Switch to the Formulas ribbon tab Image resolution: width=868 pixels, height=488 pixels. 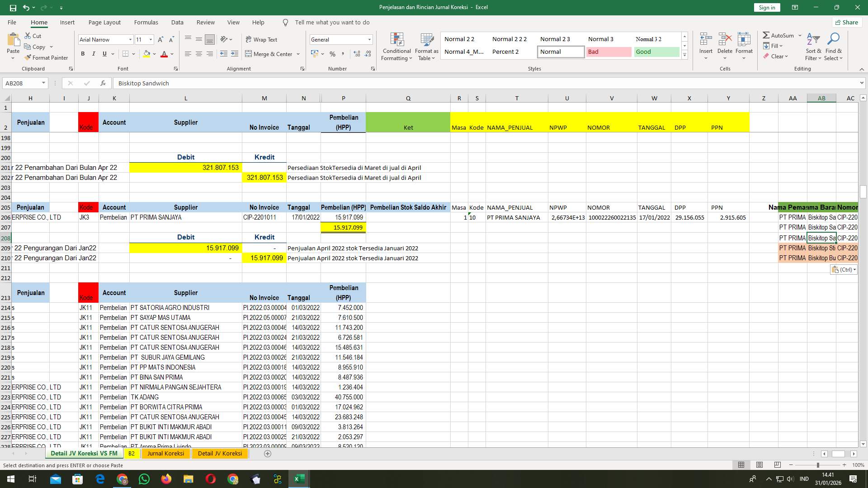146,22
